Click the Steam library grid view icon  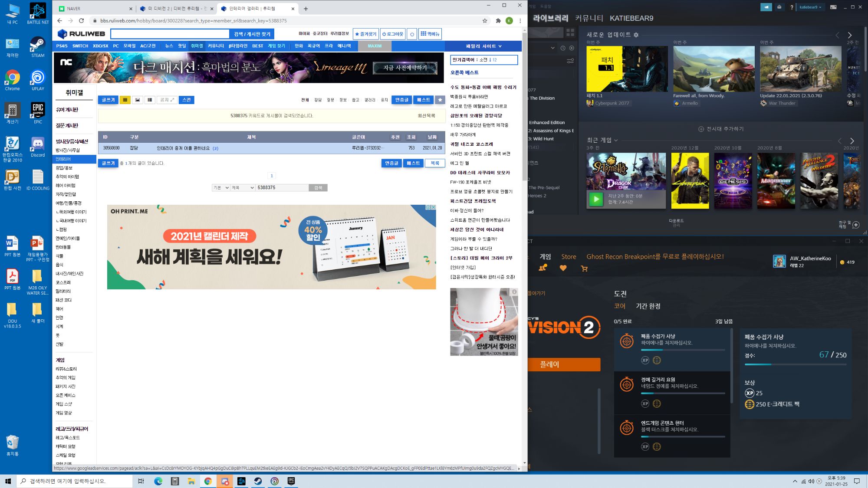coord(570,33)
